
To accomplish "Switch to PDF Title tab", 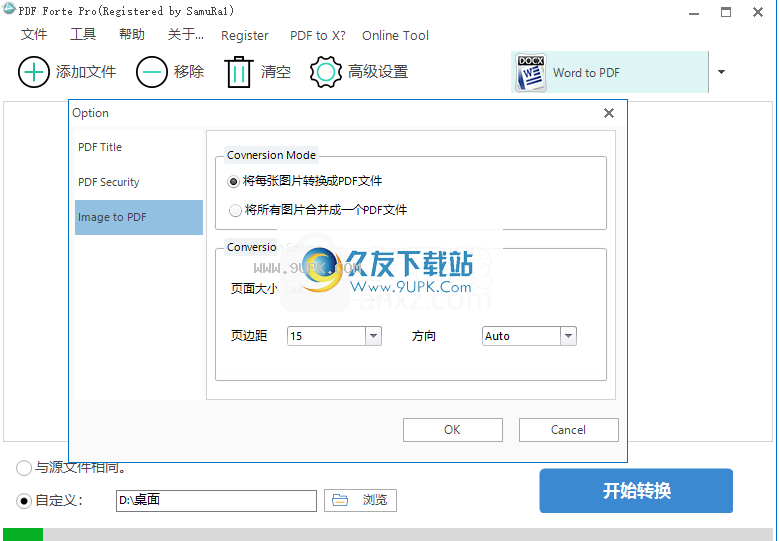I will point(139,147).
